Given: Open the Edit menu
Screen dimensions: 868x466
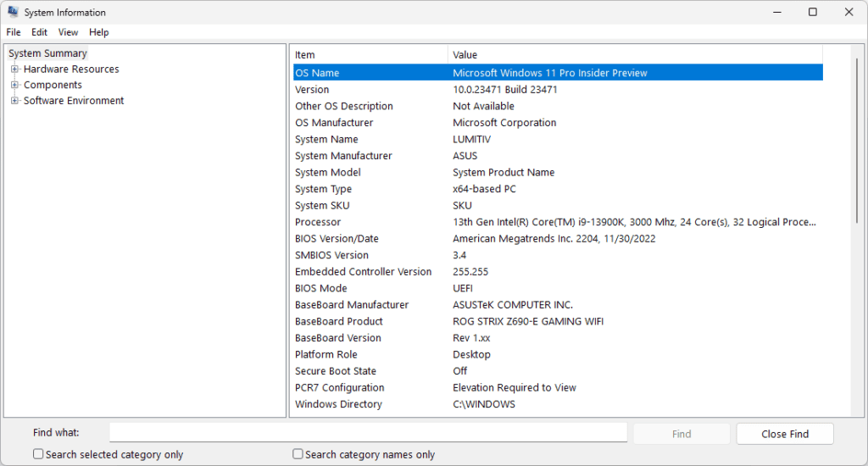Looking at the screenshot, I should pos(39,32).
